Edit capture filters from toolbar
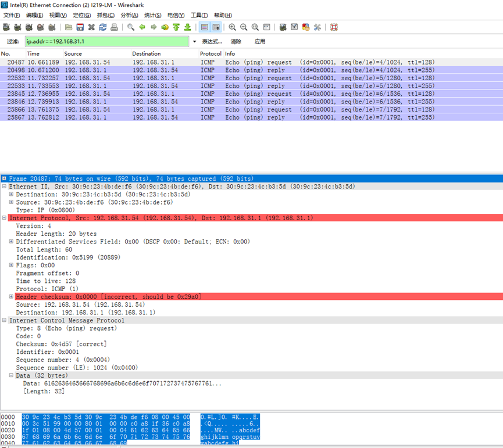Viewport: 503px width, 448px height. click(283, 27)
